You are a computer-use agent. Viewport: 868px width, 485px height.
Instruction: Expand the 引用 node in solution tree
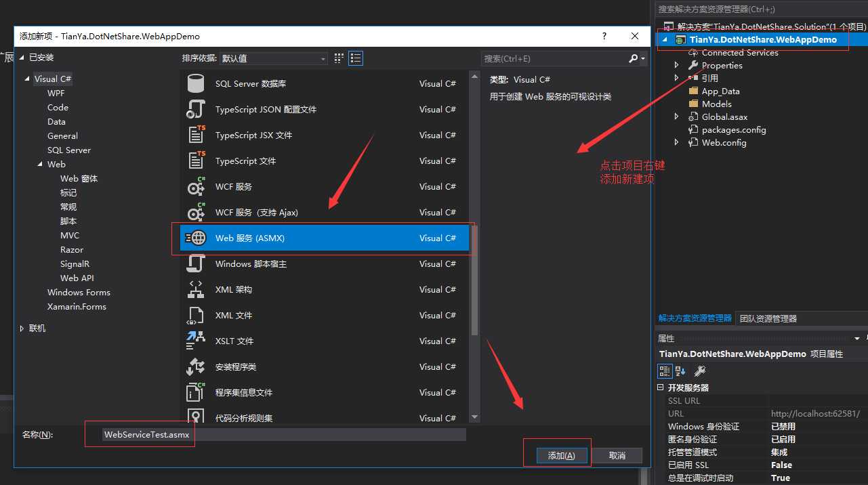[x=676, y=78]
